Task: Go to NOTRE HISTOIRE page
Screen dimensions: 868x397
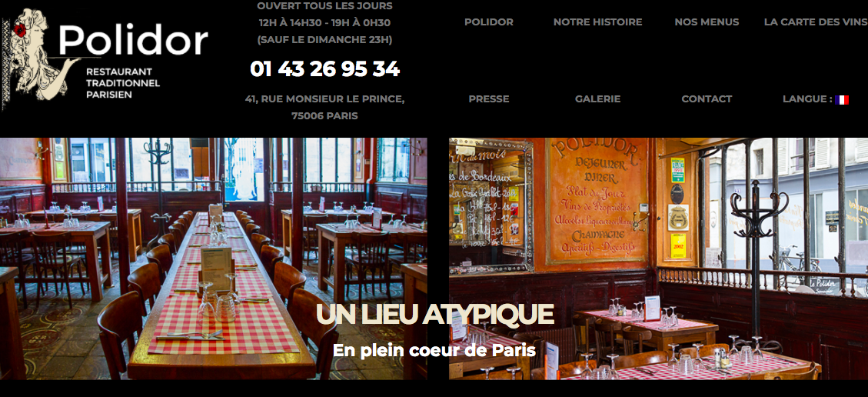Action: (x=597, y=22)
